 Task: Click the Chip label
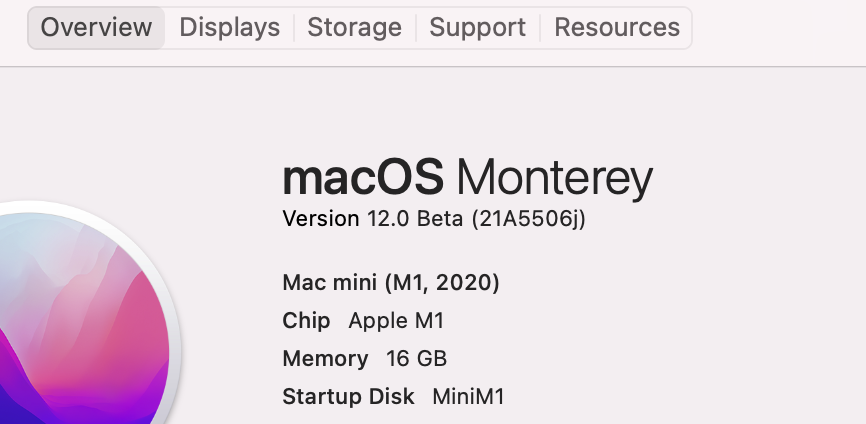[x=306, y=321]
